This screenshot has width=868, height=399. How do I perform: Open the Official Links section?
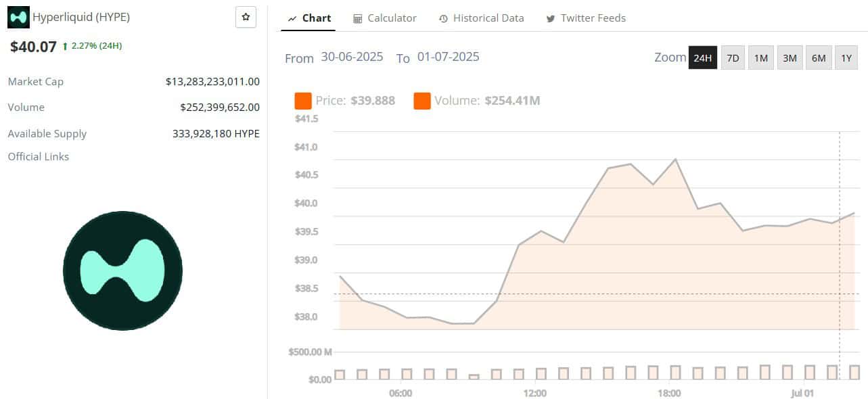click(x=39, y=156)
